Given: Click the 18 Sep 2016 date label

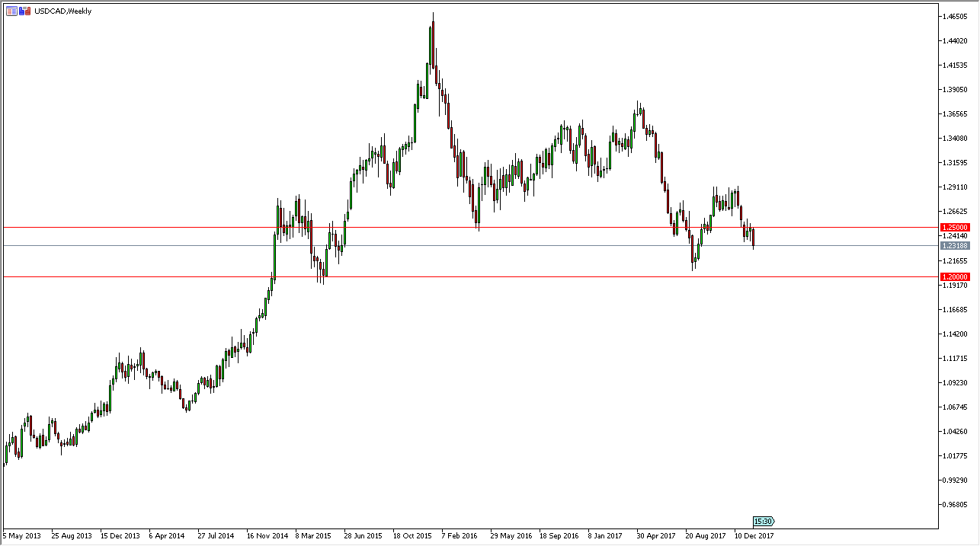Looking at the screenshot, I should point(559,535).
